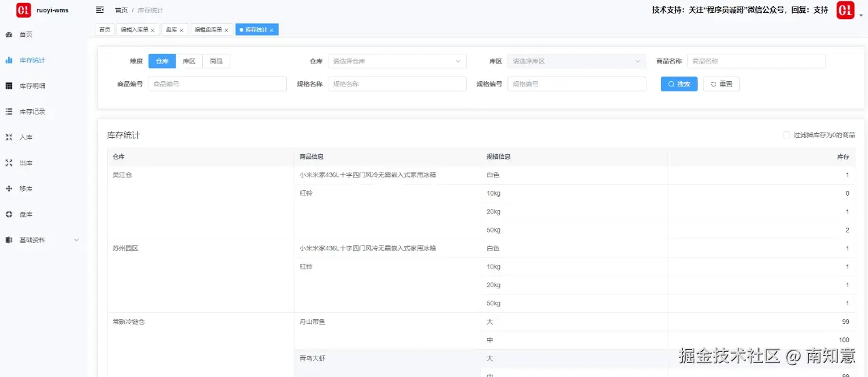Viewport: 868px width, 377px height.
Task: Click the user avatar in the top right
Action: [x=846, y=10]
